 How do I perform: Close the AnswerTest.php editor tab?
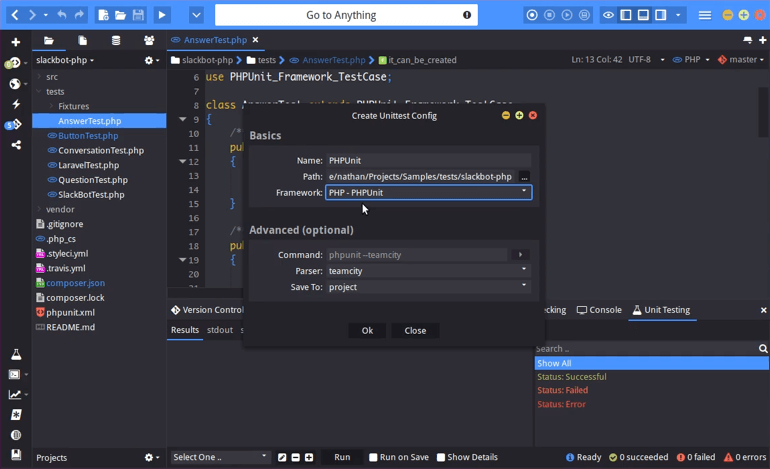tap(255, 40)
